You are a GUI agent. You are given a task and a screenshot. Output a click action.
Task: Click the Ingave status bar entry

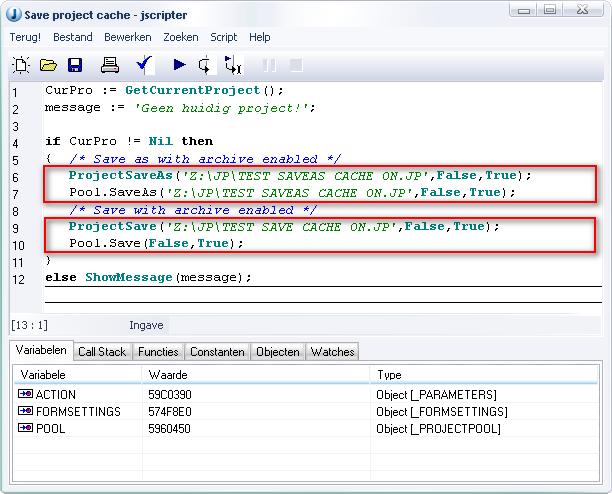tap(146, 325)
